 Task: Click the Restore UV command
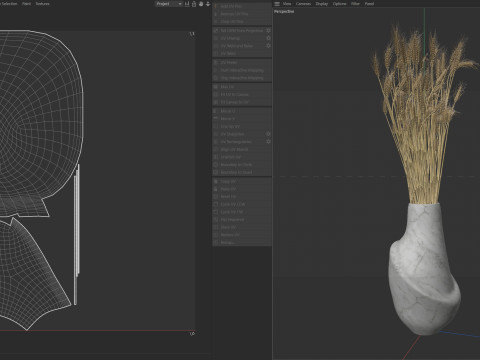(242, 235)
